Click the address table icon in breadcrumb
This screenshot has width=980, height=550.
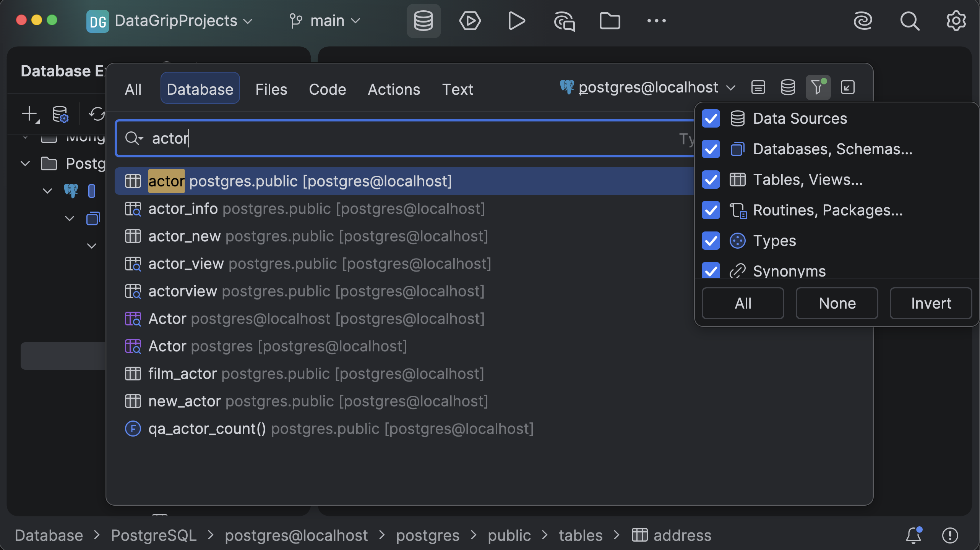click(639, 535)
